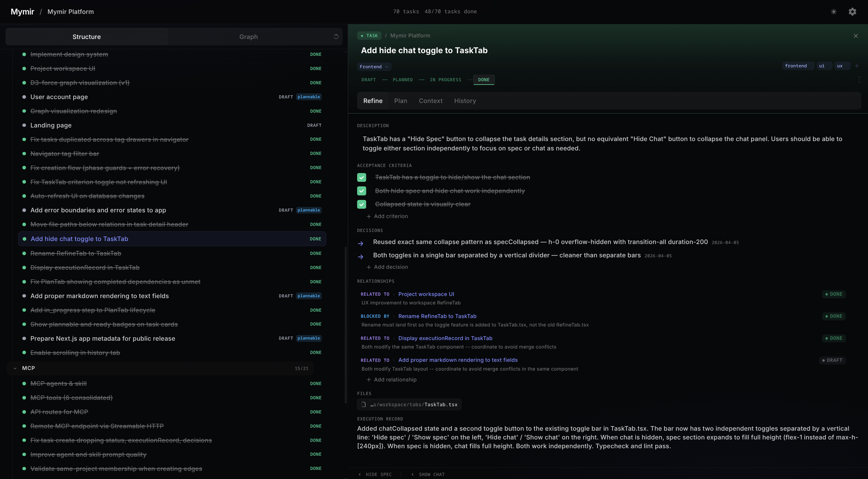
Task: Uncheck 'Collapsed state is visually clear' criterion
Action: (362, 204)
